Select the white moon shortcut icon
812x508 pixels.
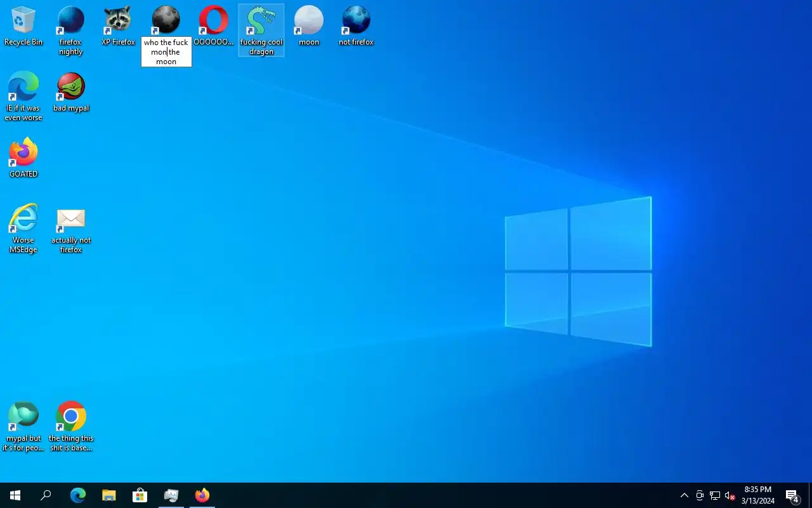(x=309, y=20)
